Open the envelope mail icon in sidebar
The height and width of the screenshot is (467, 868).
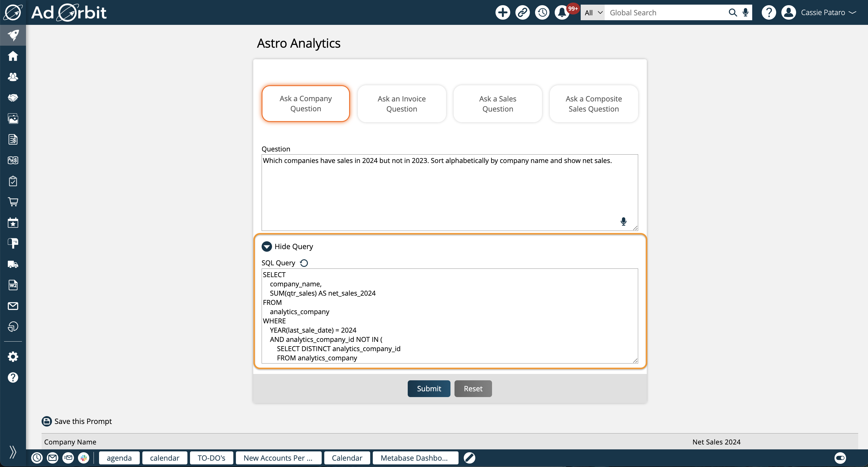pos(13,306)
